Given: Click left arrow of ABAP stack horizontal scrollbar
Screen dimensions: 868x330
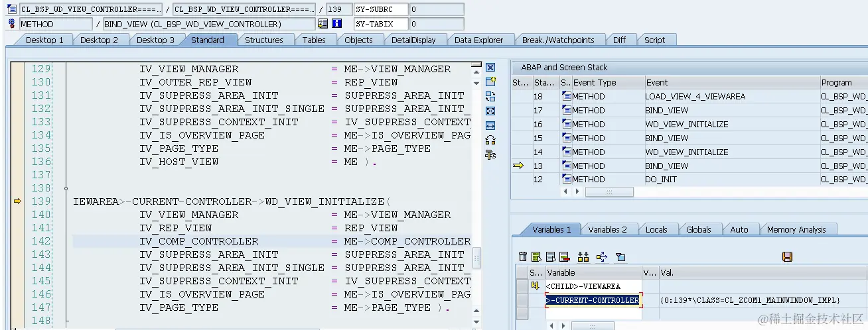Looking at the screenshot, I should point(565,192).
